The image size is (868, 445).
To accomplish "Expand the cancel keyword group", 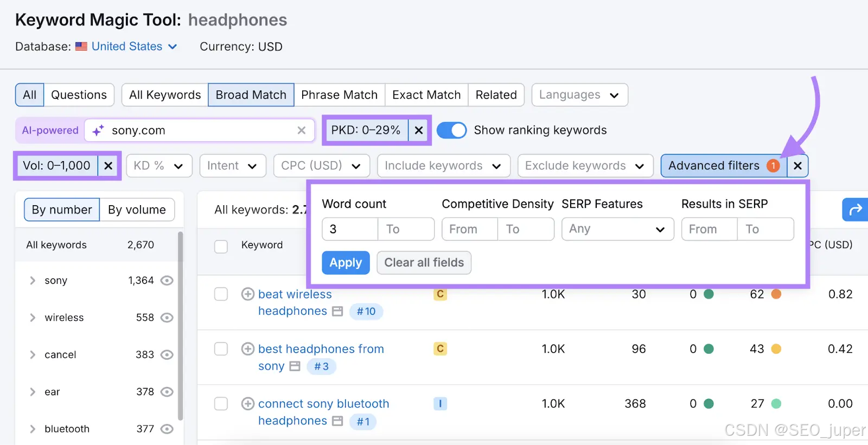I will point(33,355).
